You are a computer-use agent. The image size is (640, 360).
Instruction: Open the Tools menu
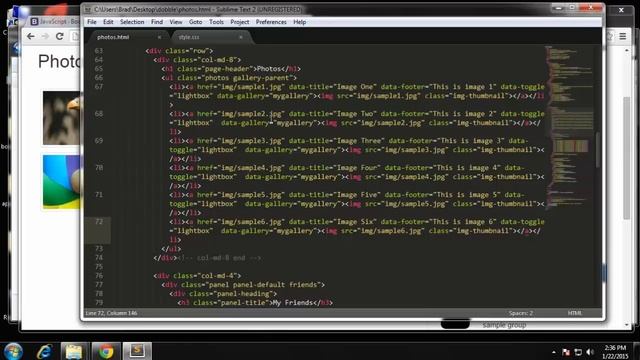(216, 22)
